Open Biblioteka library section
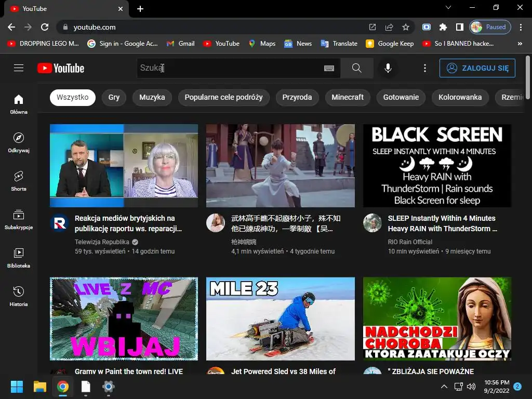Image resolution: width=532 pixels, height=399 pixels. click(19, 258)
